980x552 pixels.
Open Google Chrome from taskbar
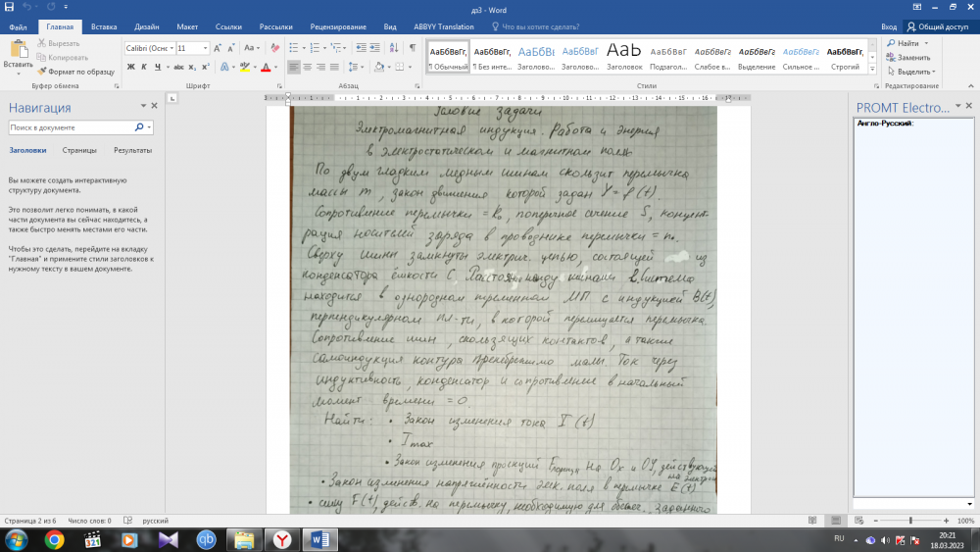[54, 540]
